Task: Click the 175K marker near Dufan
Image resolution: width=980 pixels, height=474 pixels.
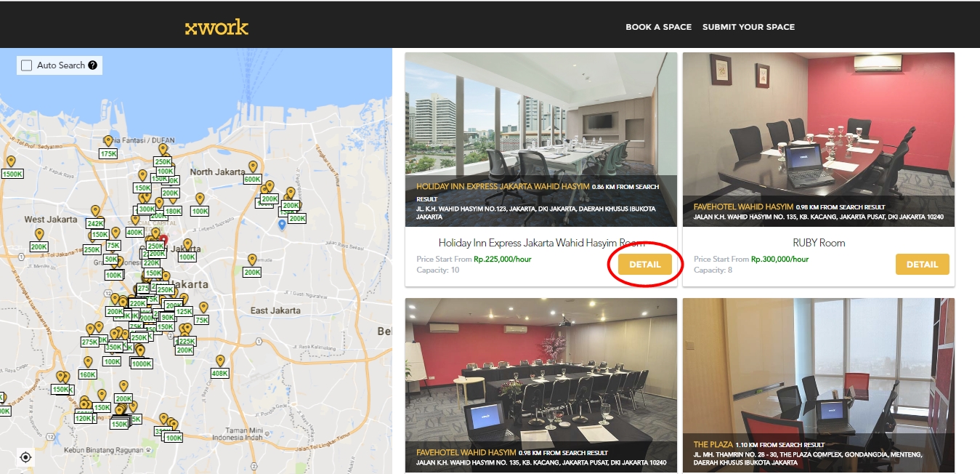Action: pyautogui.click(x=108, y=153)
